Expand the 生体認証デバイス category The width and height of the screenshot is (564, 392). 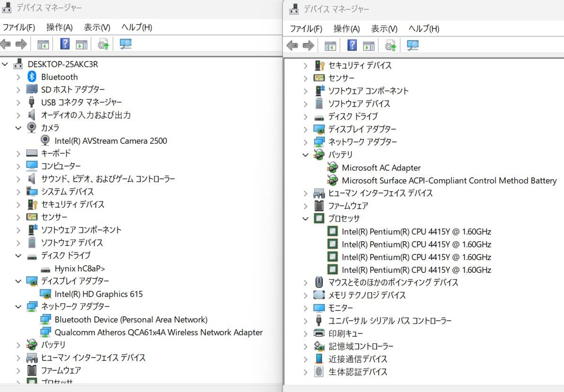pyautogui.click(x=306, y=372)
